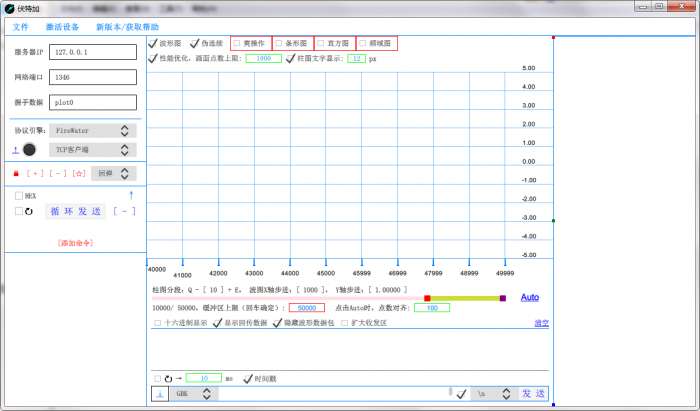Screen dimensions: 700x411
Task: Click the red handle on the range slider
Action: [x=427, y=298]
